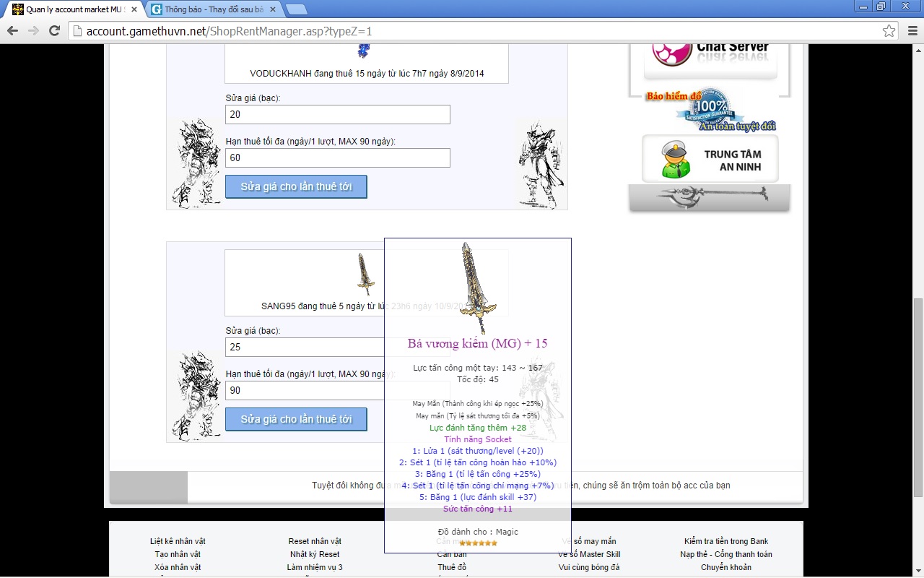The image size is (924, 578).
Task: Click the scrollbar up arrow
Action: click(918, 49)
